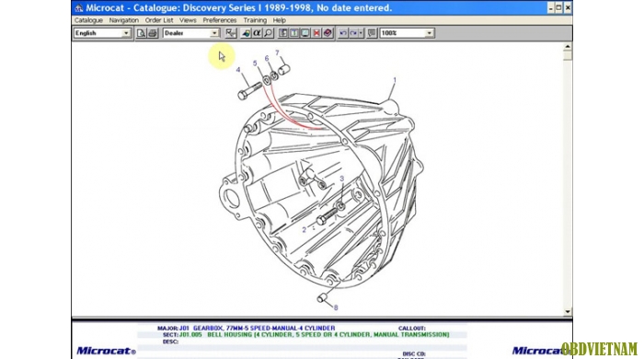Click the monitor screen toolbar icon

pos(305,33)
